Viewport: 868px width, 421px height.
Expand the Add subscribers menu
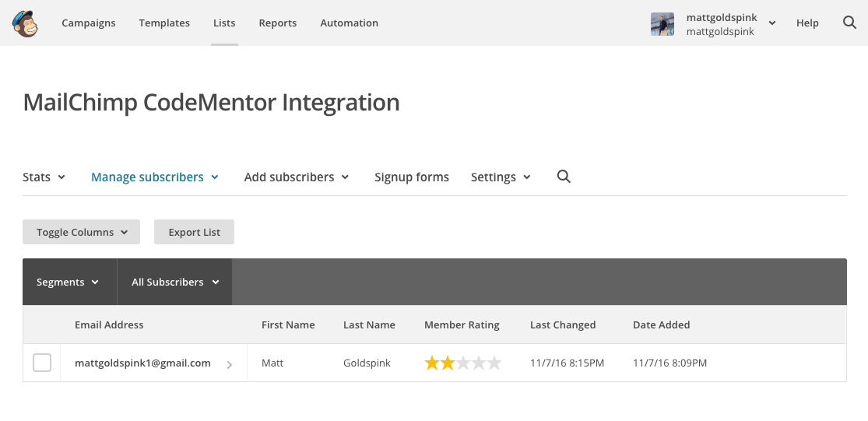297,177
